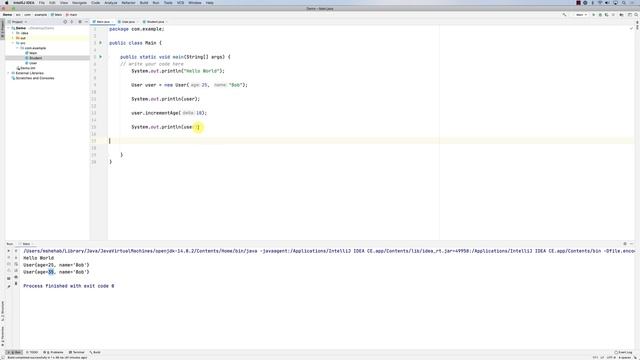640x360 pixels.
Task: Click 'package com.example;' code line
Action: (137, 29)
